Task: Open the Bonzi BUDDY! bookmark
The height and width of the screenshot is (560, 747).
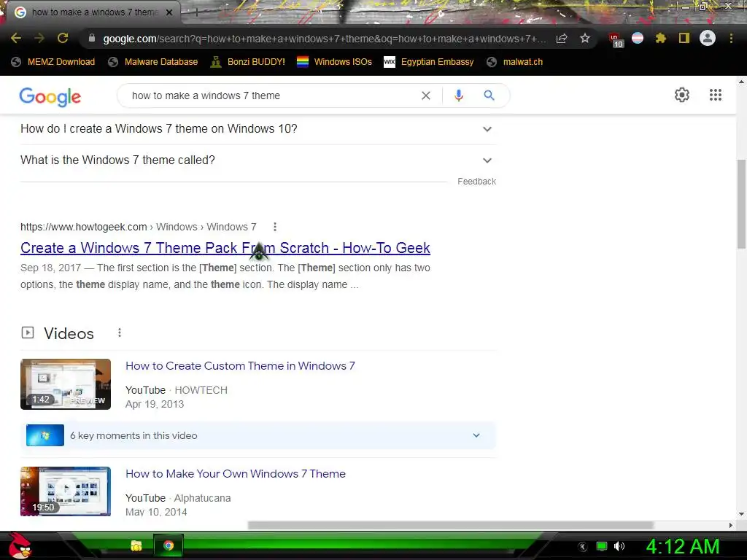Action: pyautogui.click(x=248, y=62)
